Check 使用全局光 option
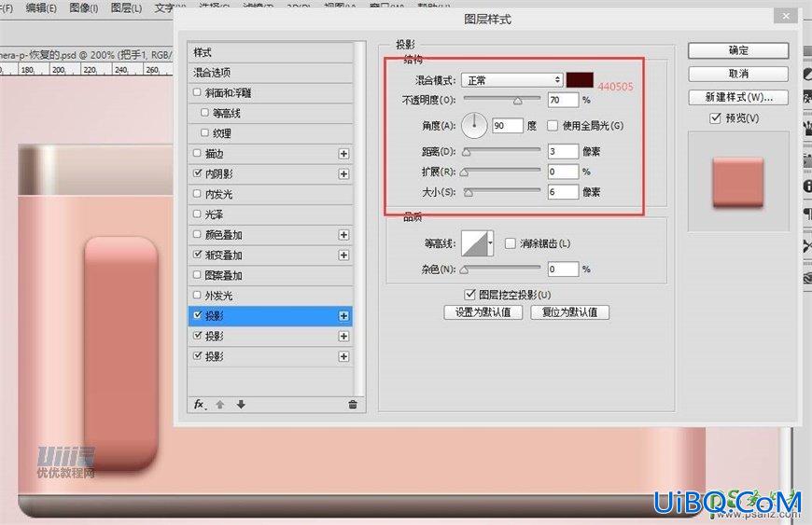 (x=553, y=125)
